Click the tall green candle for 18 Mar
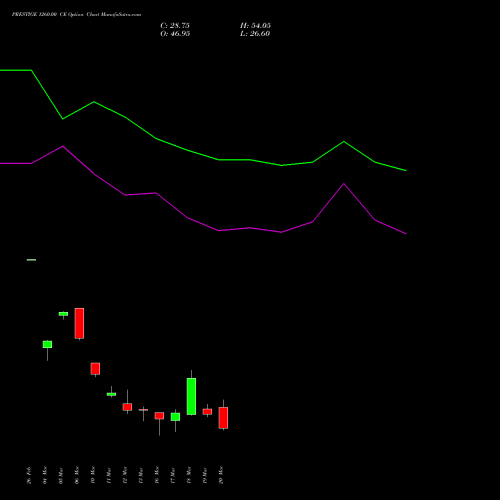500x500 pixels. 191,396
